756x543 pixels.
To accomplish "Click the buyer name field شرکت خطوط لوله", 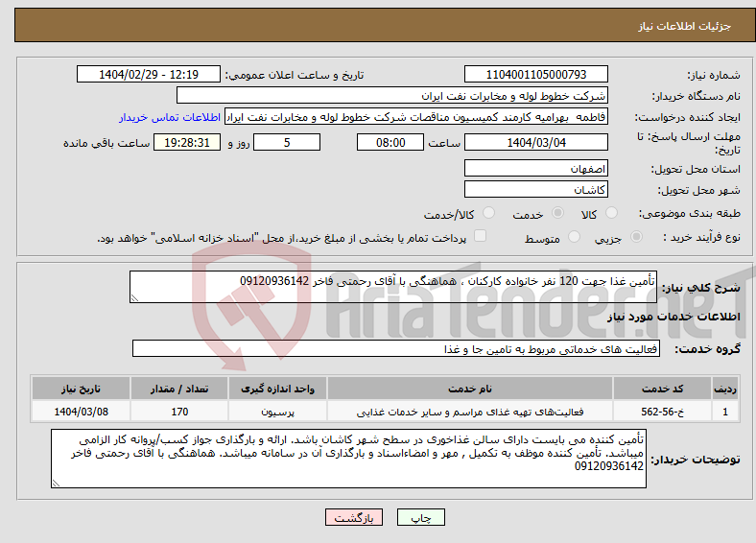I will [x=392, y=96].
